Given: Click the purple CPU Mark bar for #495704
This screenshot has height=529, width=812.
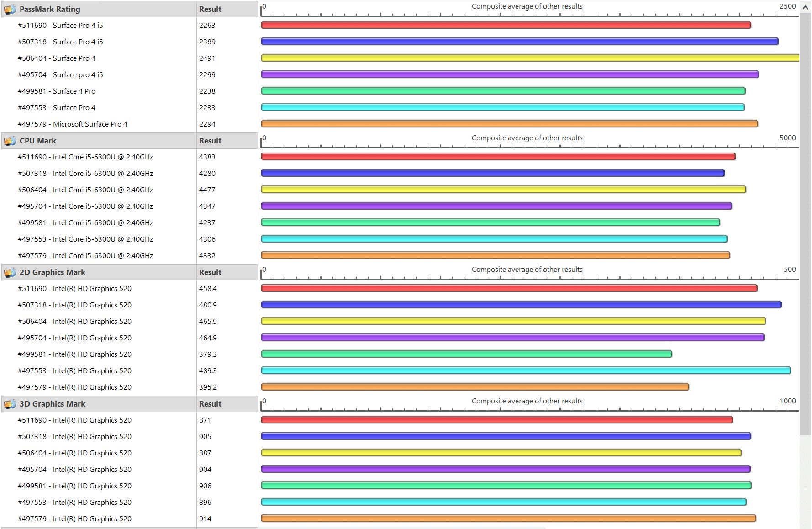Looking at the screenshot, I should 496,206.
